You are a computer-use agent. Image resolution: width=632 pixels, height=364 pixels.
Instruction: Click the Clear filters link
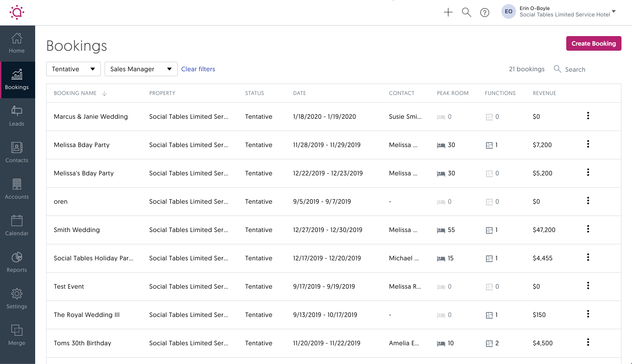point(198,69)
